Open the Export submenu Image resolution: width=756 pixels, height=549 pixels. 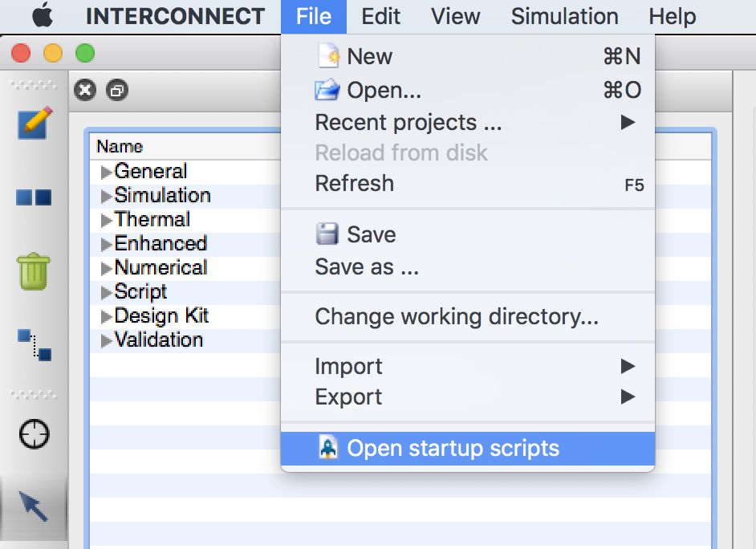[x=468, y=397]
